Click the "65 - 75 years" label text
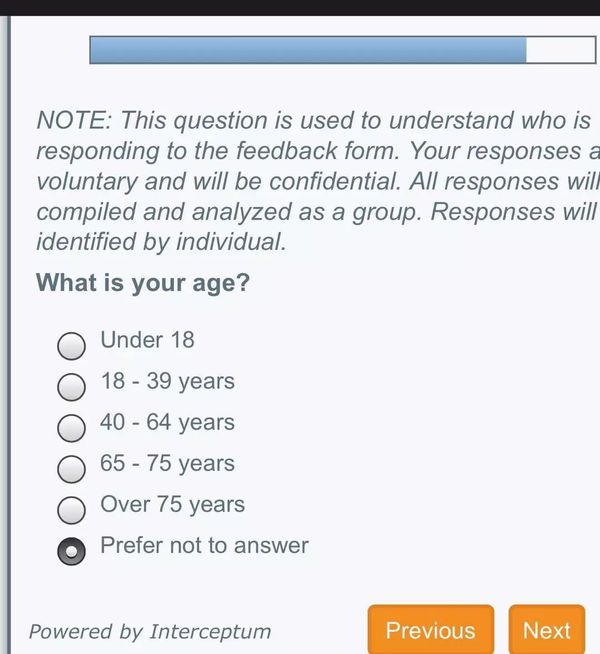600x654 pixels. point(167,463)
